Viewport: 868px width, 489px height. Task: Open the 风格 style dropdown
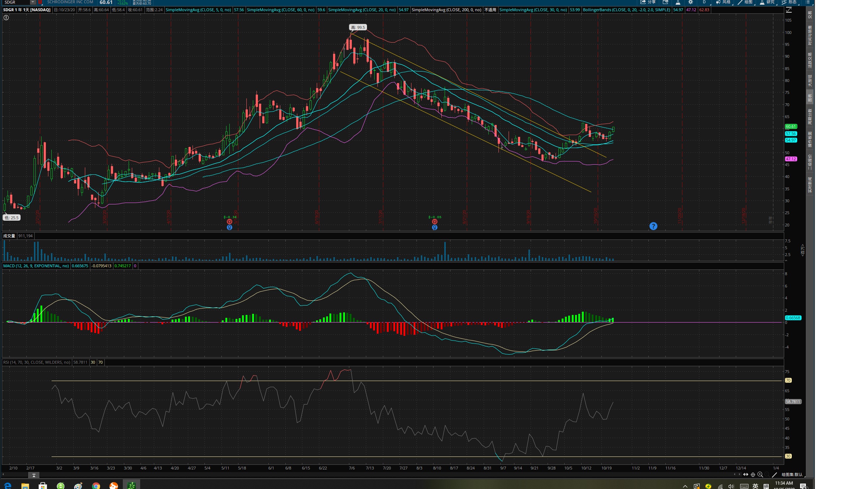click(723, 2)
